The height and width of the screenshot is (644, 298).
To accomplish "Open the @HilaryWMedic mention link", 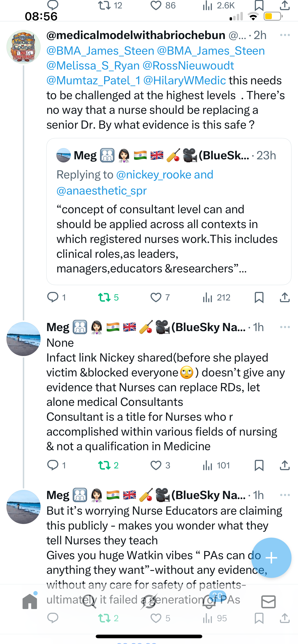I will click(x=185, y=80).
